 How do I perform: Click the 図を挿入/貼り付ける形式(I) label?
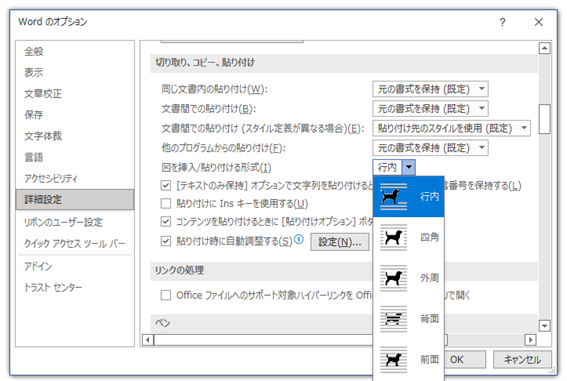216,168
